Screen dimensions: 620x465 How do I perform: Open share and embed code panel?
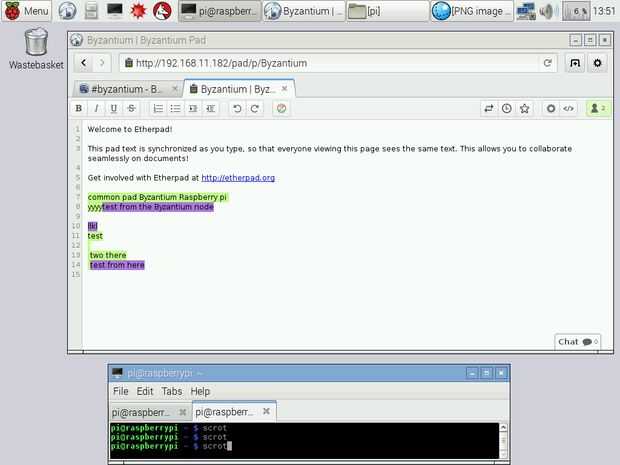point(568,108)
